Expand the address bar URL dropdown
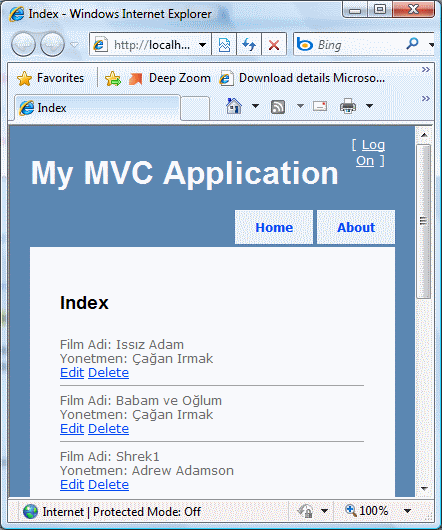The height and width of the screenshot is (530, 442). point(202,44)
